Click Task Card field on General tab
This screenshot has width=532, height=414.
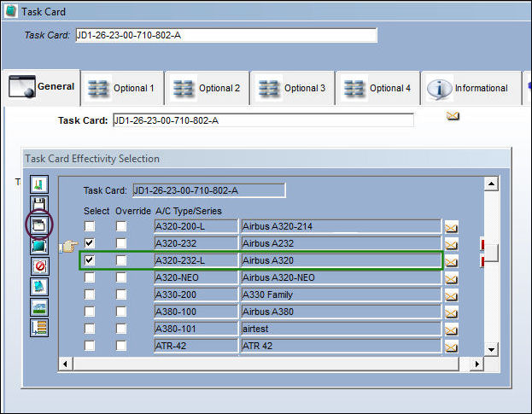tap(263, 120)
